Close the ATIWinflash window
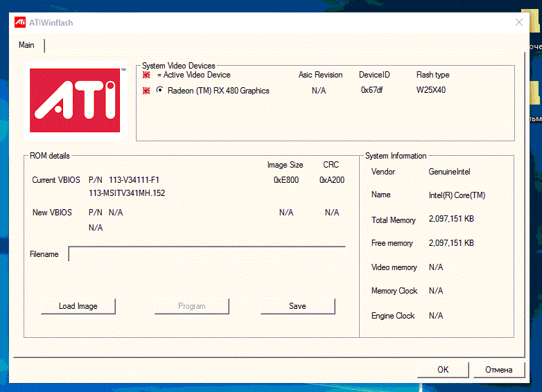 pyautogui.click(x=519, y=22)
